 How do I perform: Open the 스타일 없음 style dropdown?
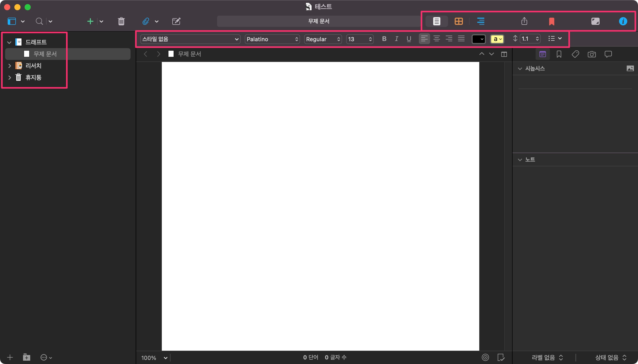click(x=190, y=39)
